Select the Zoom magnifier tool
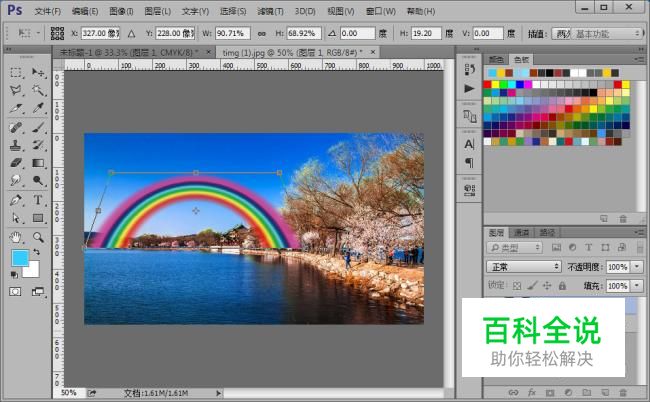 39,237
